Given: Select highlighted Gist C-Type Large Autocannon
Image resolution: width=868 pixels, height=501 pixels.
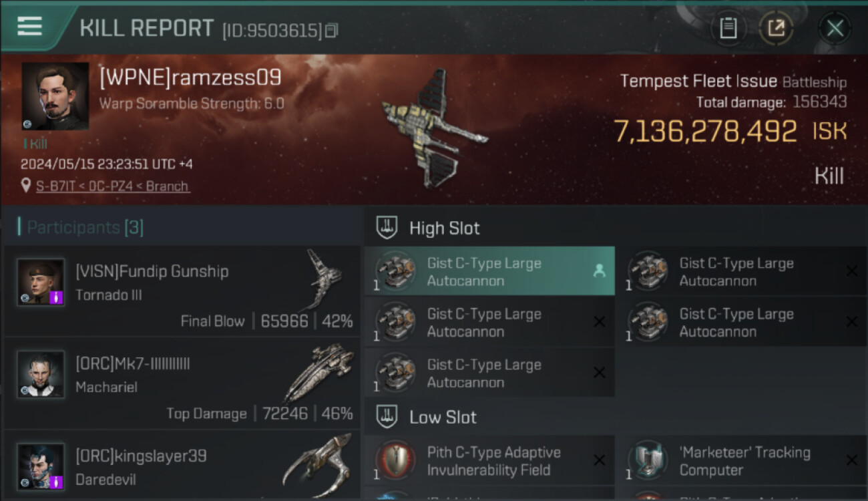Looking at the screenshot, I should 489,271.
